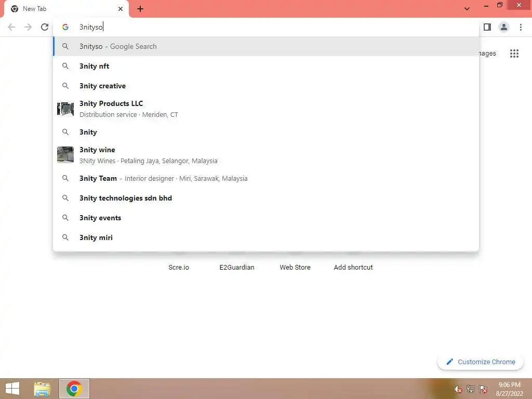Image resolution: width=532 pixels, height=399 pixels.
Task: Click search icon beside '3nity nft'
Action: 65,66
